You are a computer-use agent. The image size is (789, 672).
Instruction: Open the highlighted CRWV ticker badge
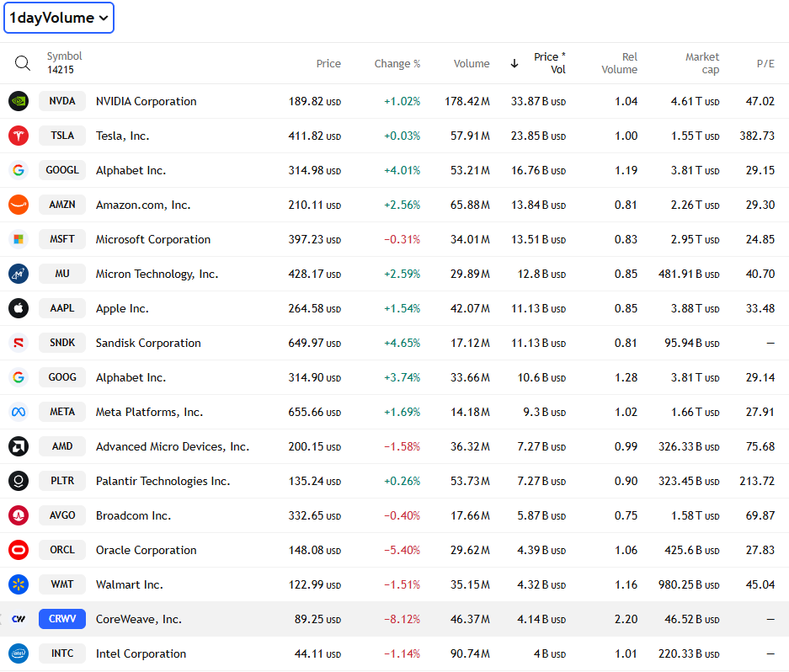click(x=62, y=619)
